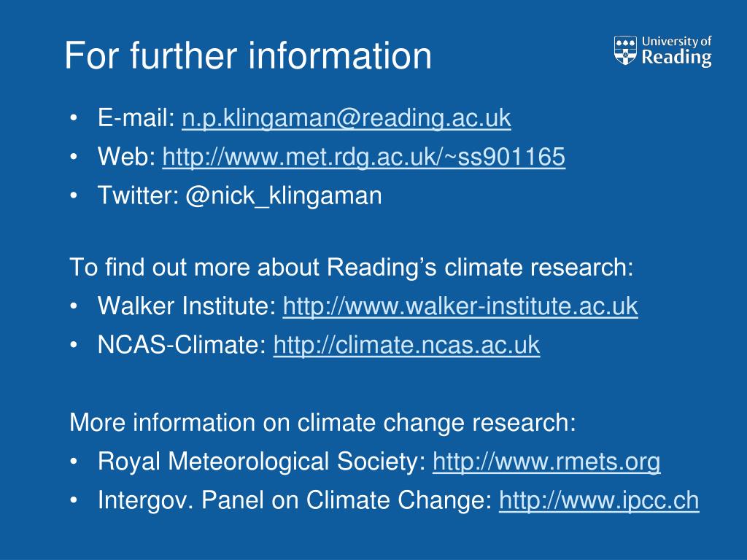Click the 'For further information' slide title
Viewport: 747px width, 560px height.
coord(248,55)
